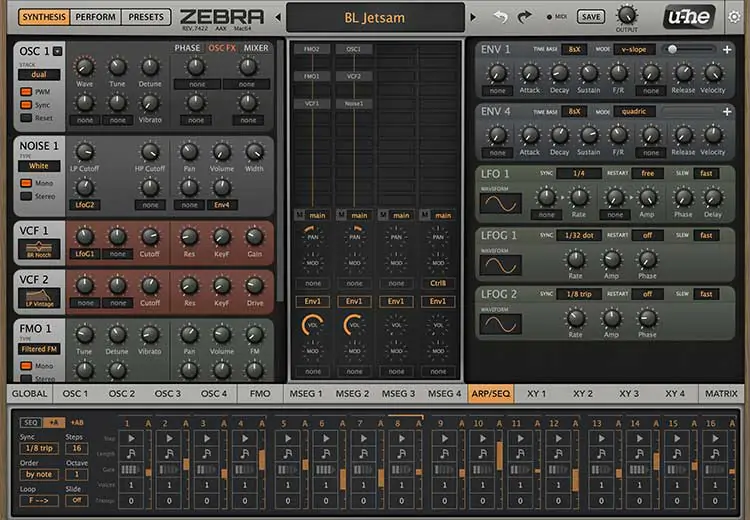The height and width of the screenshot is (520, 750).
Task: Click the LFOG 2 waveform display
Action: coord(500,324)
